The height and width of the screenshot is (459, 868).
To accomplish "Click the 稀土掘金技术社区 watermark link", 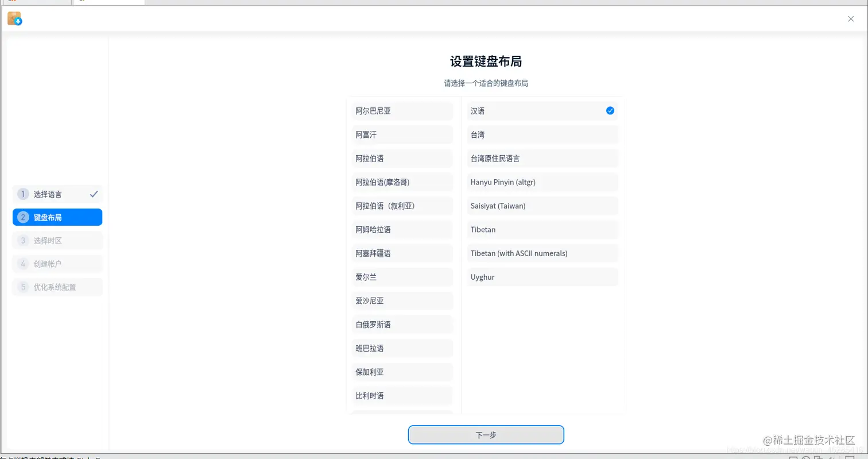I will [x=811, y=438].
